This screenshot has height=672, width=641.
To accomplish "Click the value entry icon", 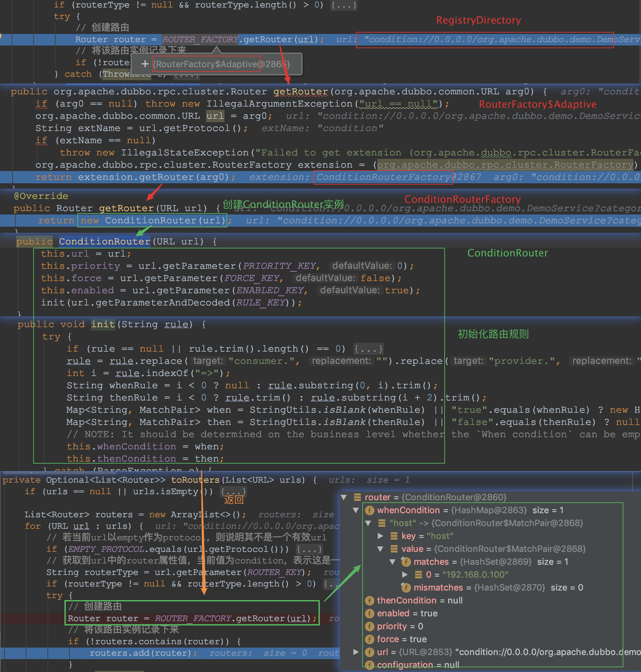I will [394, 549].
